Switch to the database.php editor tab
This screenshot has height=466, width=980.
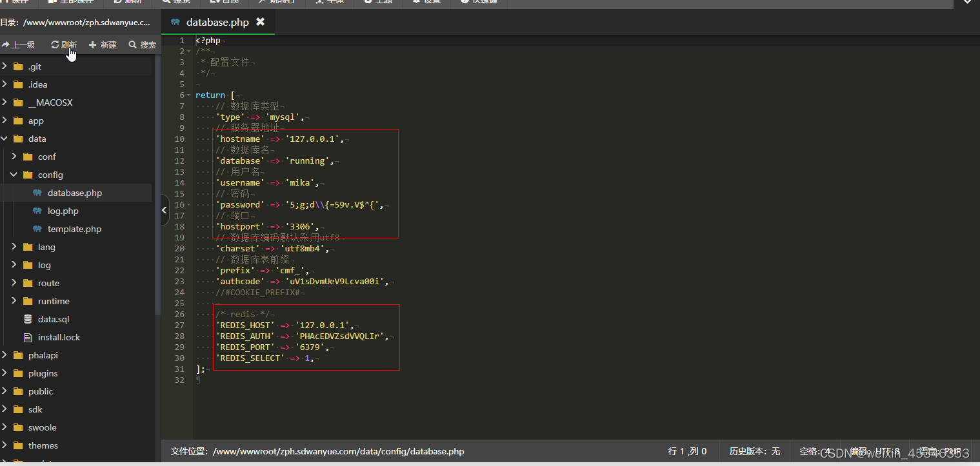(x=217, y=22)
